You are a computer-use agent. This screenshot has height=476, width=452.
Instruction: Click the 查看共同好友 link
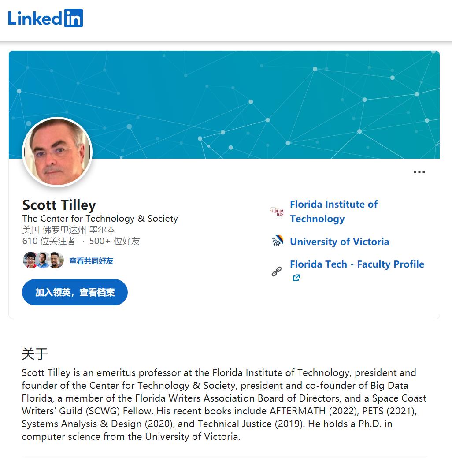point(91,261)
